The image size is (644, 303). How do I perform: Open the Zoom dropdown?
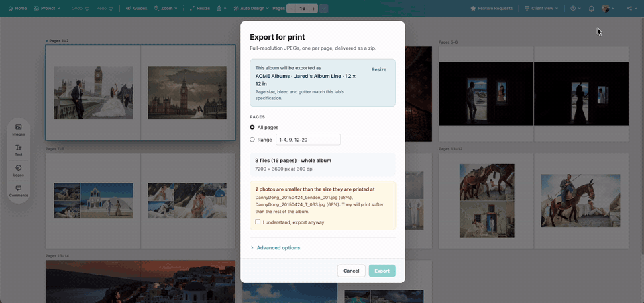pos(166,8)
